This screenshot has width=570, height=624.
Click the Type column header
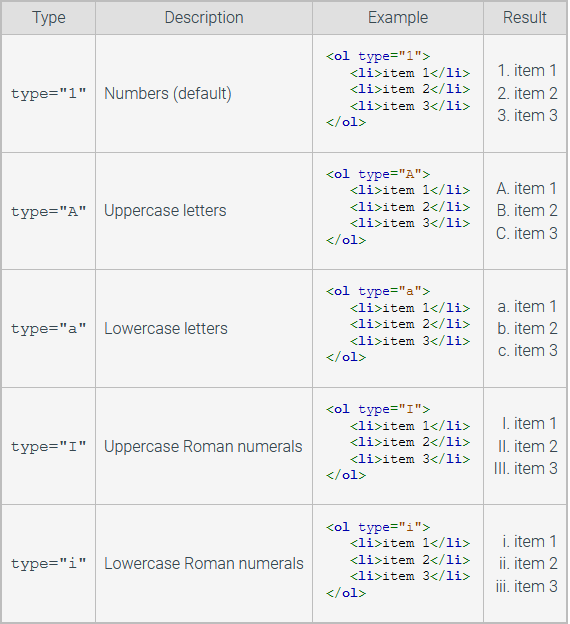click(49, 18)
